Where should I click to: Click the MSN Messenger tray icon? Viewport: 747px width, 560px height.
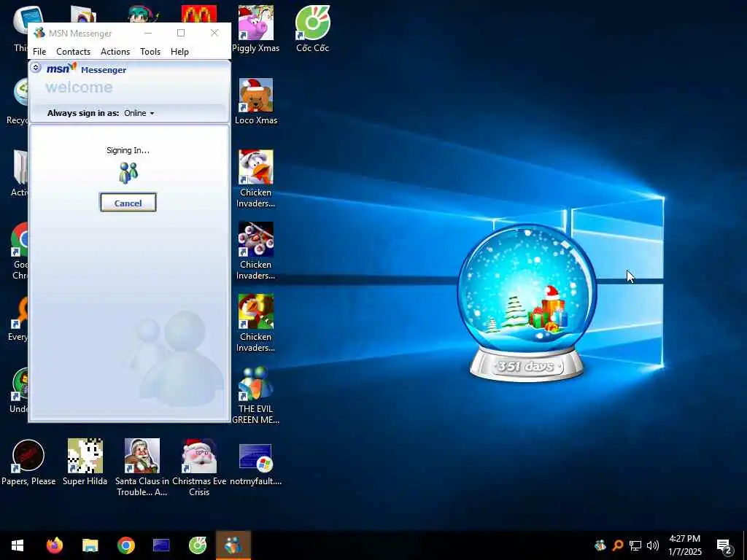600,545
